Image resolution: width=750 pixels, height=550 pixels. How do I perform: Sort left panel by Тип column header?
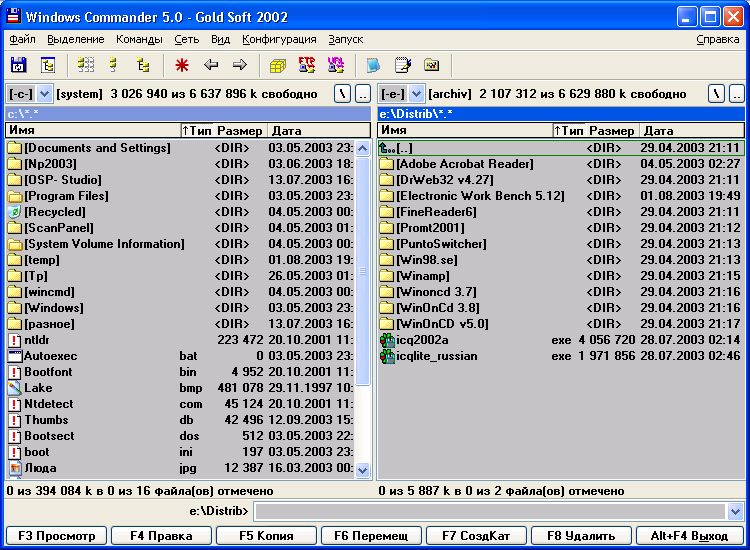pos(197,131)
